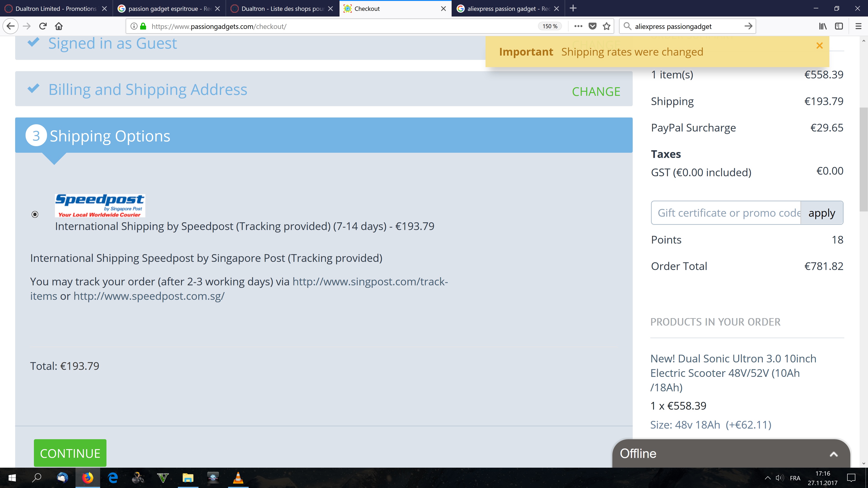Viewport: 868px width, 488px height.
Task: Open the Firefox library icon
Action: pos(823,26)
